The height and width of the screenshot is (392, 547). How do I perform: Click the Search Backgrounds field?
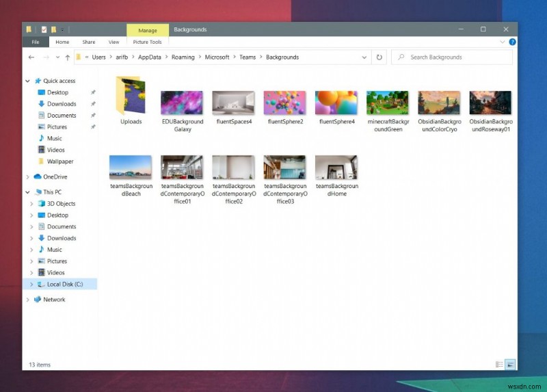click(x=452, y=57)
